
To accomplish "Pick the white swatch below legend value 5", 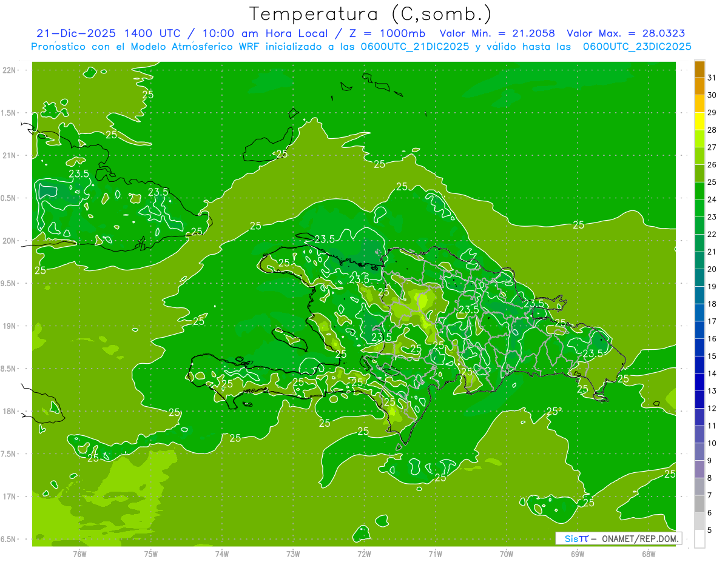I will pyautogui.click(x=699, y=538).
